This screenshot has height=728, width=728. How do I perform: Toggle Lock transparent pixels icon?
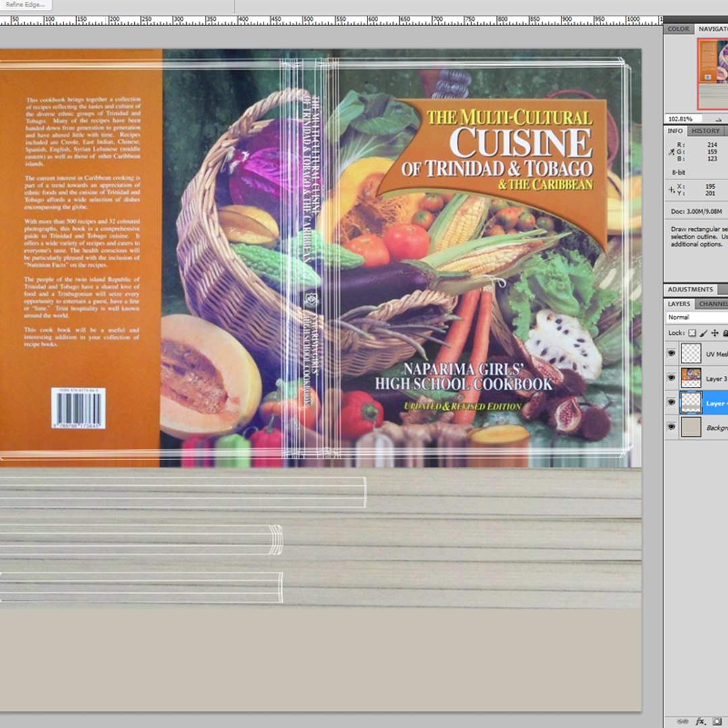point(692,333)
